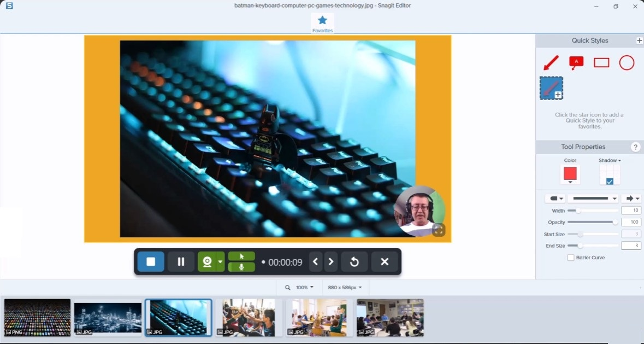Choose the red callout quick style

576,63
